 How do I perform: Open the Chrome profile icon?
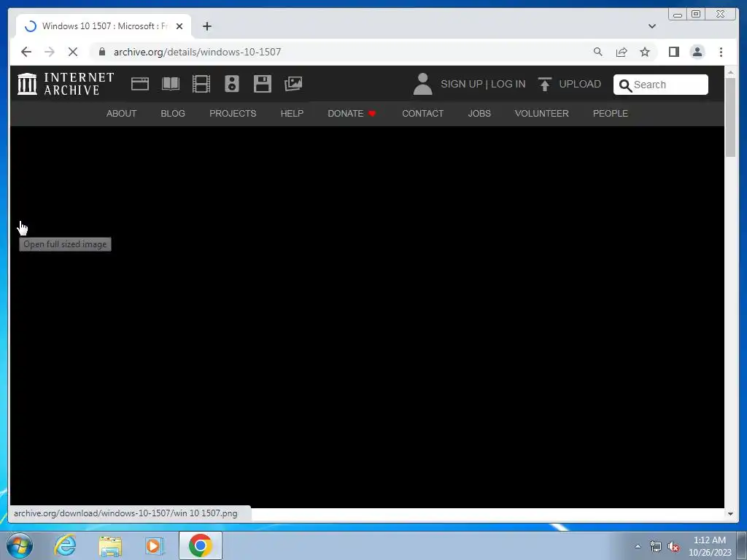697,52
